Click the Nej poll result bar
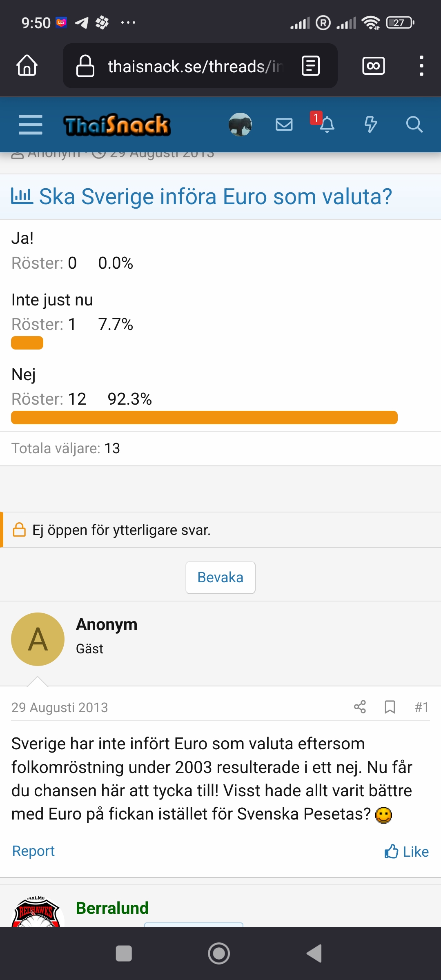 pyautogui.click(x=204, y=418)
